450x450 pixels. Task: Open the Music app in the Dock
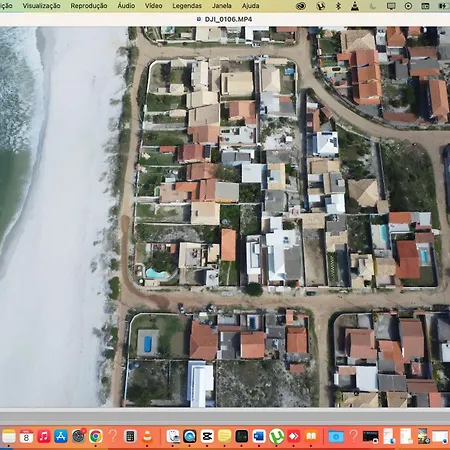(44, 436)
